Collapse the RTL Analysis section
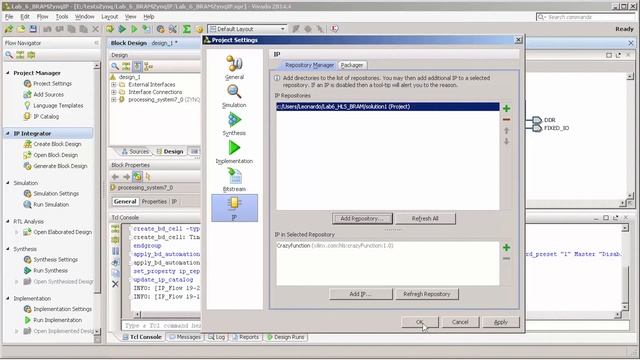This screenshot has width=640, height=360. 8,221
